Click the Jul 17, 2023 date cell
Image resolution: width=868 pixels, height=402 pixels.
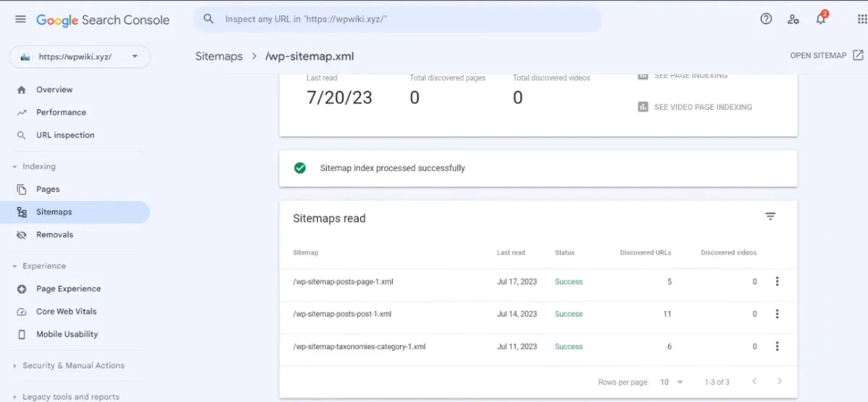point(516,282)
